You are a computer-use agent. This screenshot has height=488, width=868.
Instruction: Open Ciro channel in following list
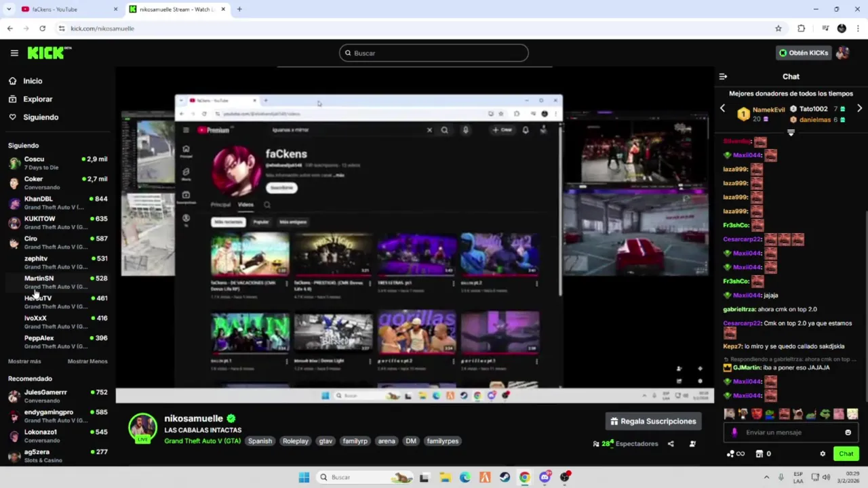pyautogui.click(x=58, y=243)
